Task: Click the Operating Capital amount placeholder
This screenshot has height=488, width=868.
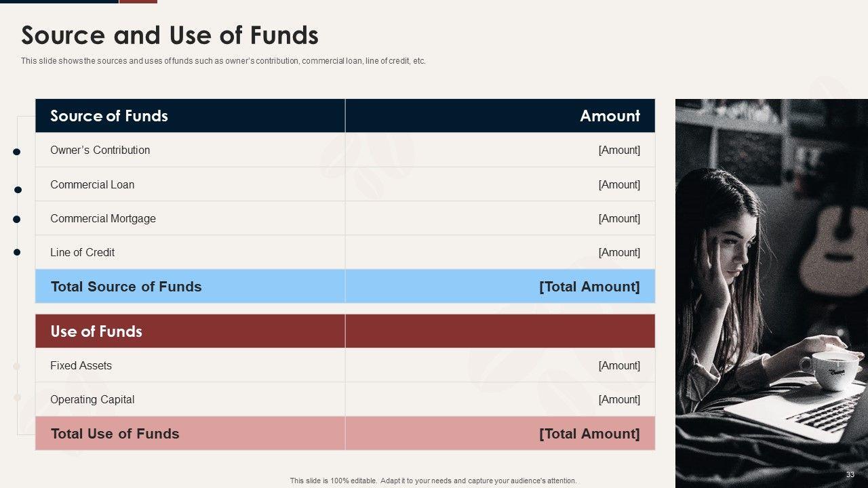Action: 618,399
